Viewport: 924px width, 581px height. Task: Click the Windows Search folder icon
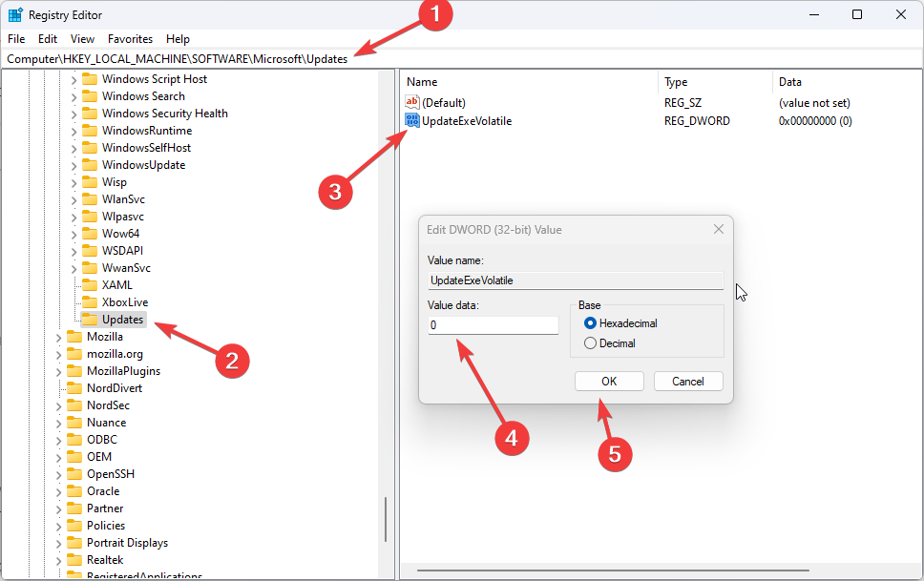click(90, 96)
